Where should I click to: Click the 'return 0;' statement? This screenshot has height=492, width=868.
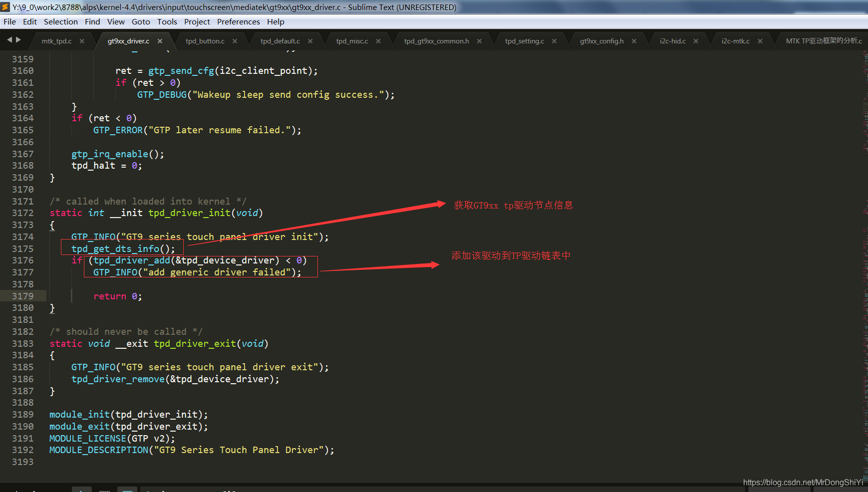(x=118, y=296)
